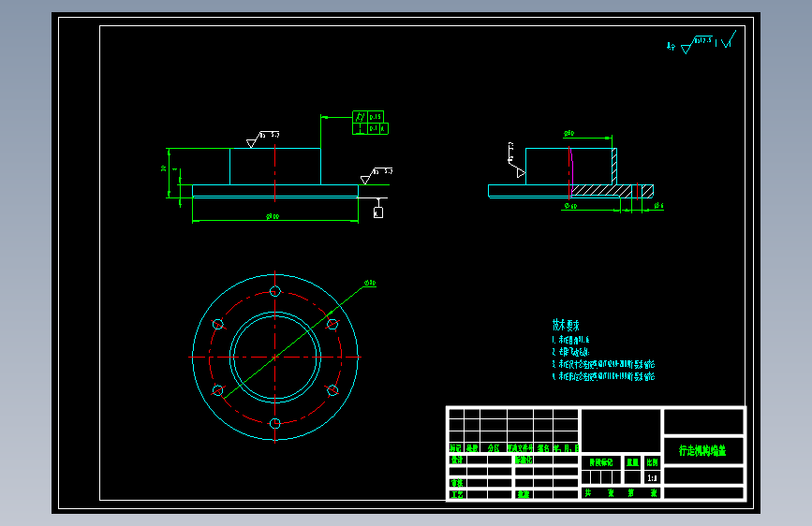Click the check-mark roughness symbol in sheet corner
This screenshot has height=526, width=812.
pyautogui.click(x=728, y=39)
